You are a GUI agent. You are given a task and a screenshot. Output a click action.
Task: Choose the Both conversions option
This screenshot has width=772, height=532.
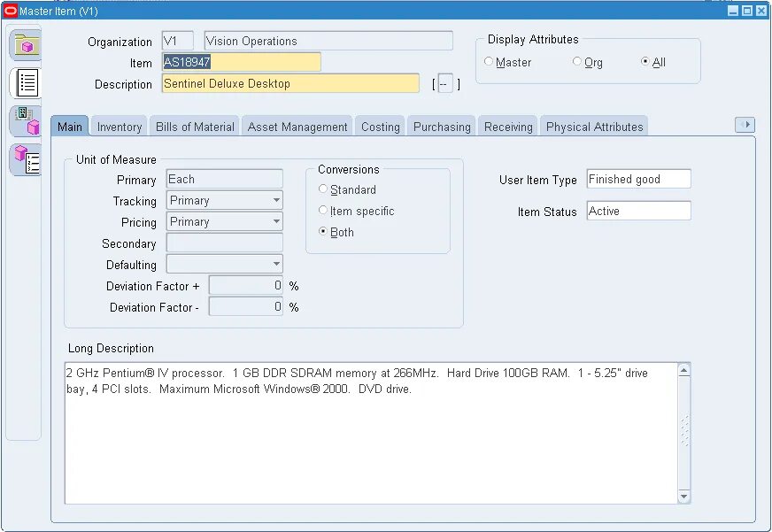[x=323, y=231]
